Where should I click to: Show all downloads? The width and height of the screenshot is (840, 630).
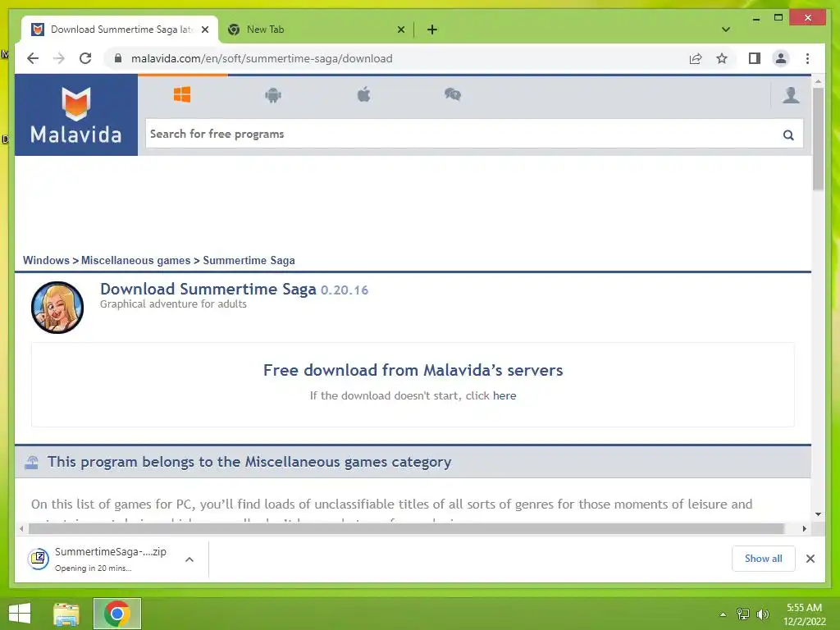(764, 559)
